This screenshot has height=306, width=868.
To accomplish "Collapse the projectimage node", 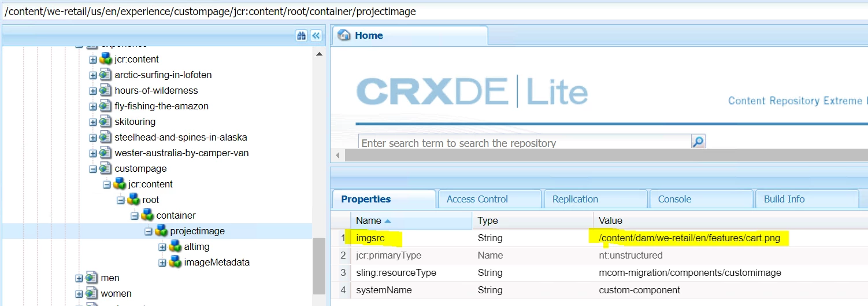I will coord(149,231).
